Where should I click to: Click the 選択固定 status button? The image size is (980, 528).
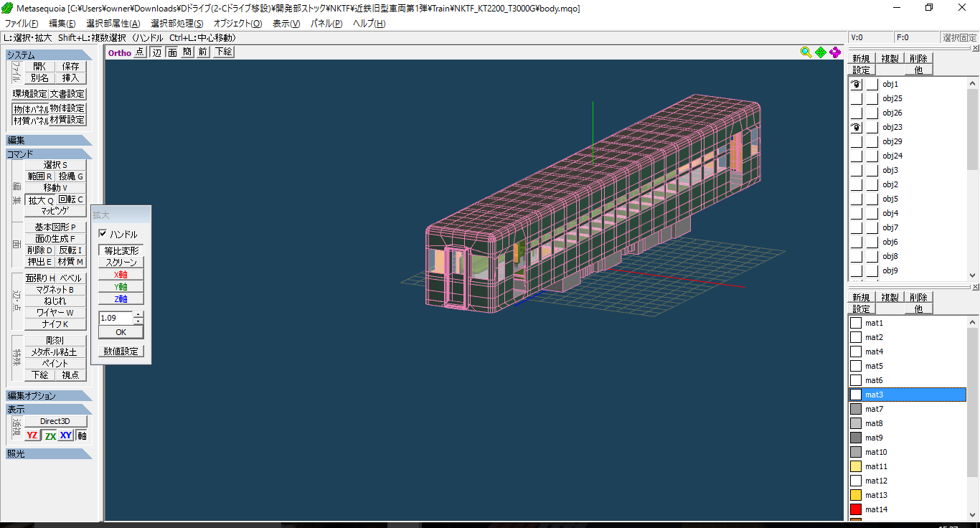[959, 38]
